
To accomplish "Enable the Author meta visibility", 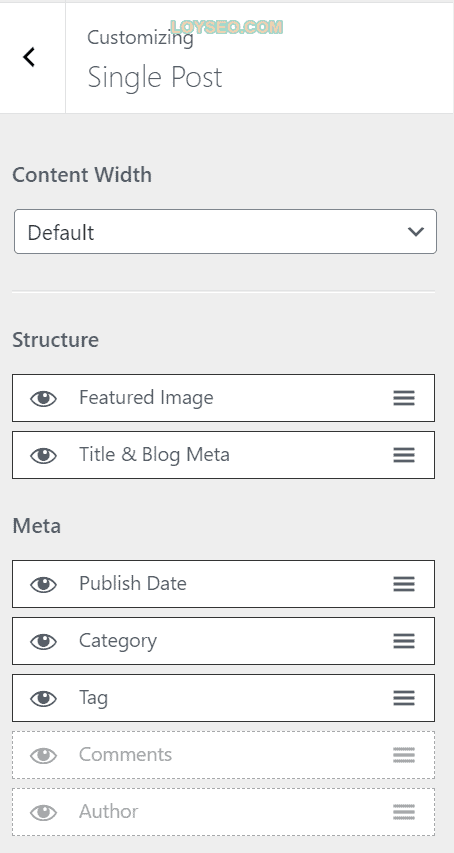I will tap(43, 812).
